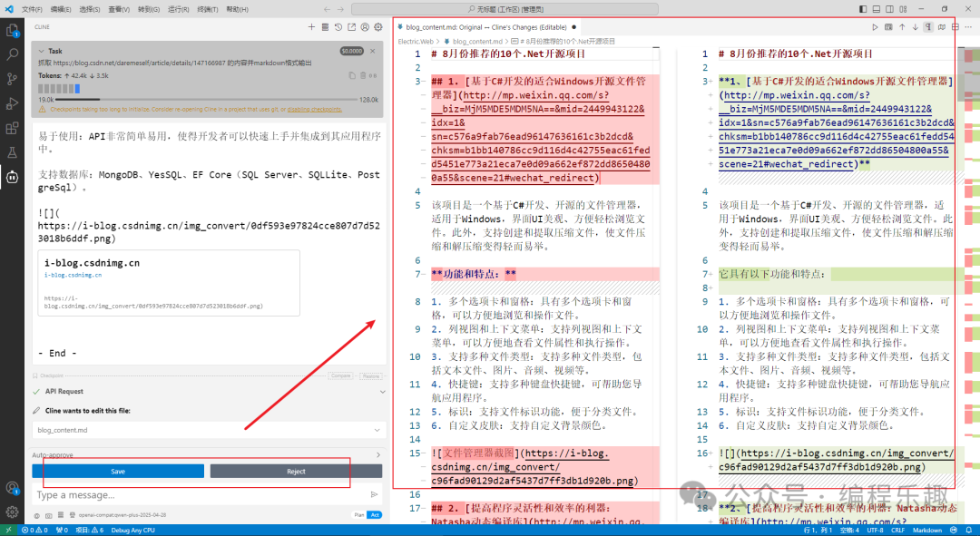Open Customize Layout icon
The image size is (980, 536).
click(x=903, y=9)
